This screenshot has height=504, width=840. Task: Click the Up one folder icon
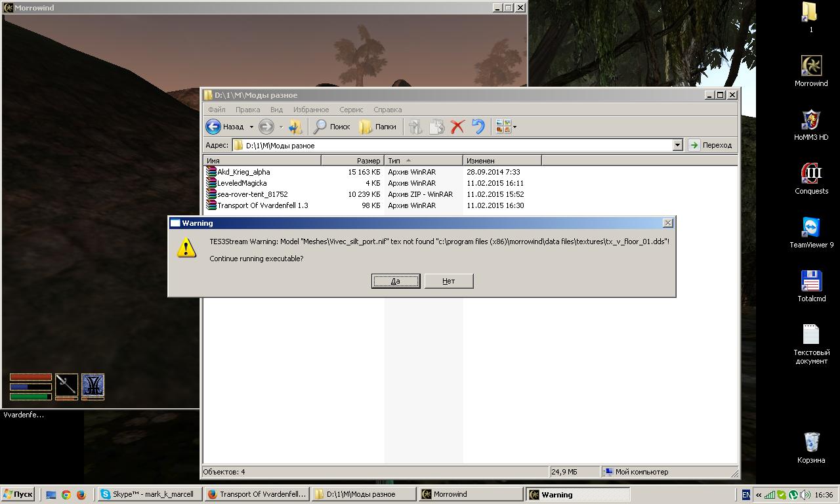[x=295, y=127]
